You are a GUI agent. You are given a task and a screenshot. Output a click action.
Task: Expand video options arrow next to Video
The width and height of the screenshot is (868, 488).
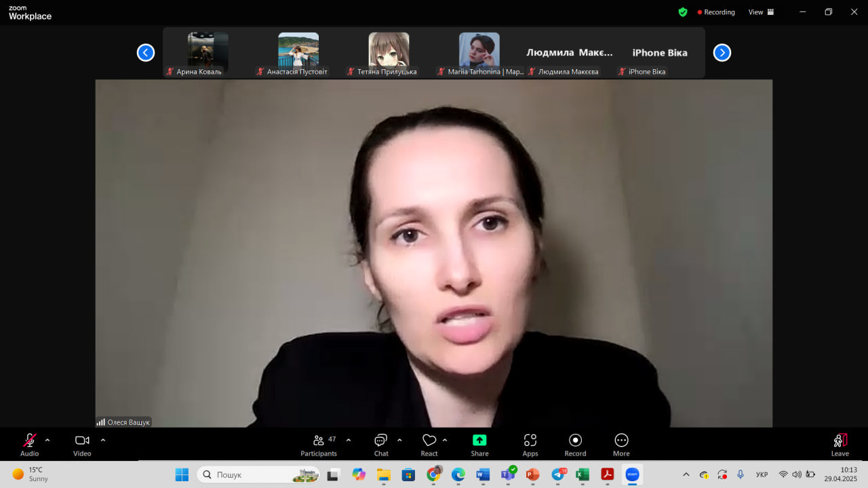(x=103, y=440)
